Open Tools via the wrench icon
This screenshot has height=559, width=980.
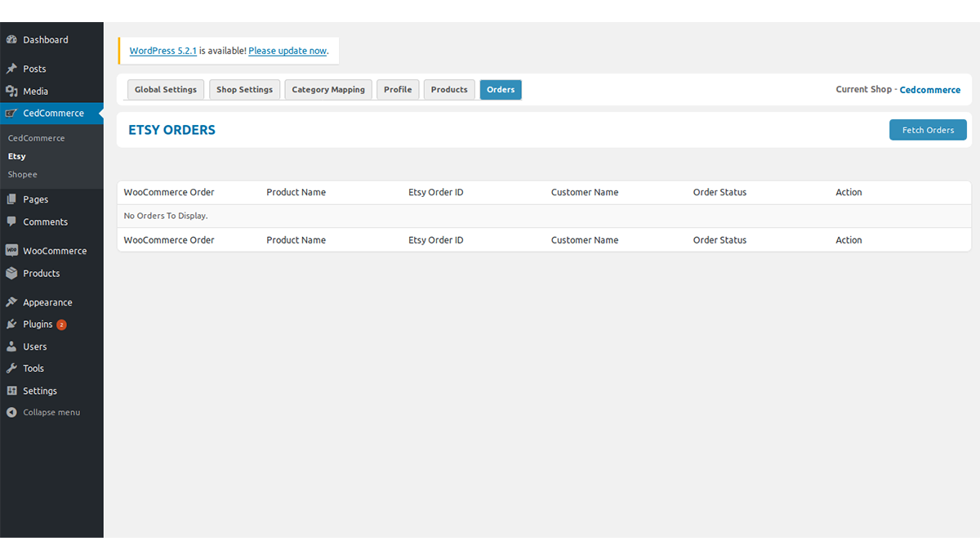pos(11,368)
